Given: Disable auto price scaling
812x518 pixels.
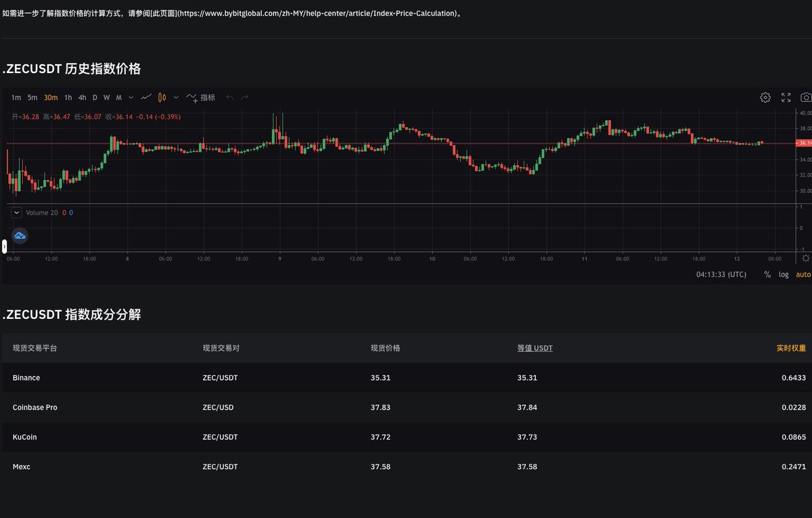Looking at the screenshot, I should (802, 275).
